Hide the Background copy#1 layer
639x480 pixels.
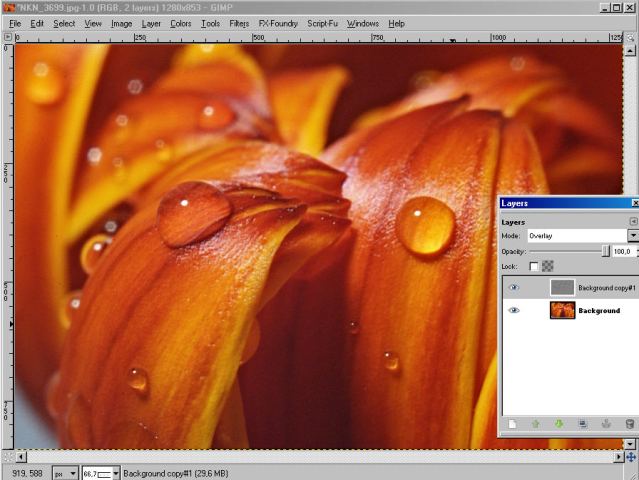coord(513,288)
